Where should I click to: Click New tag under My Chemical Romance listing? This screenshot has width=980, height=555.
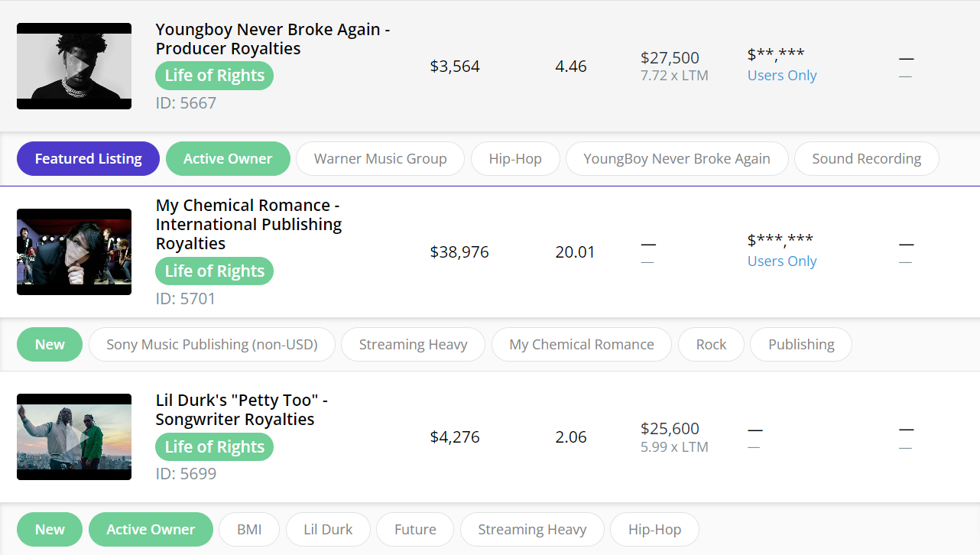(50, 345)
